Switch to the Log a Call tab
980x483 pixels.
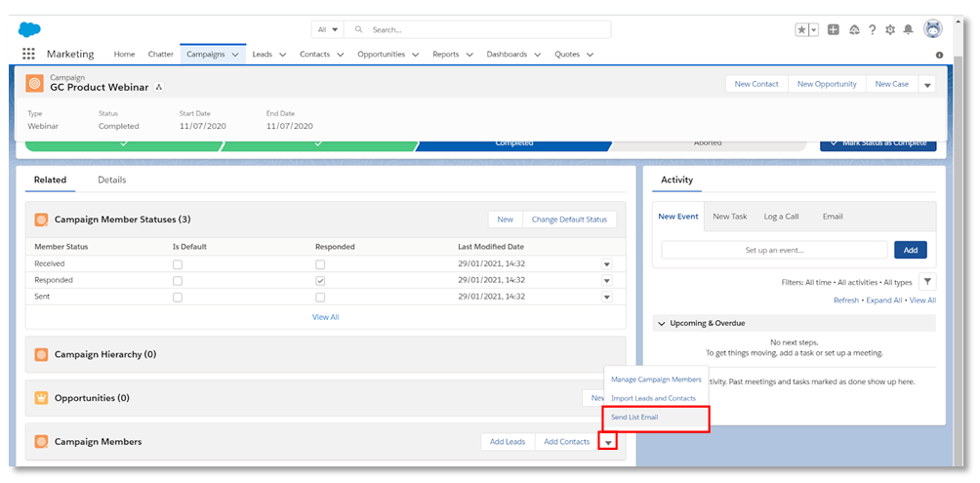point(781,217)
